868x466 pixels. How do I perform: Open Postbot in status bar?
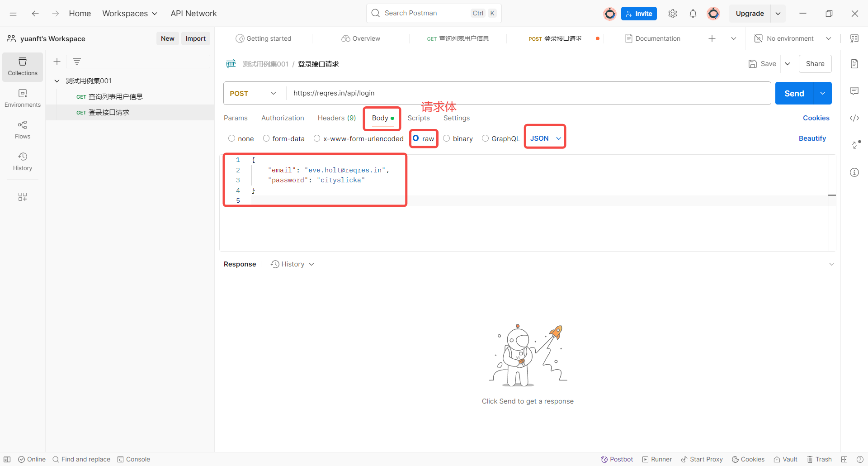pos(617,459)
